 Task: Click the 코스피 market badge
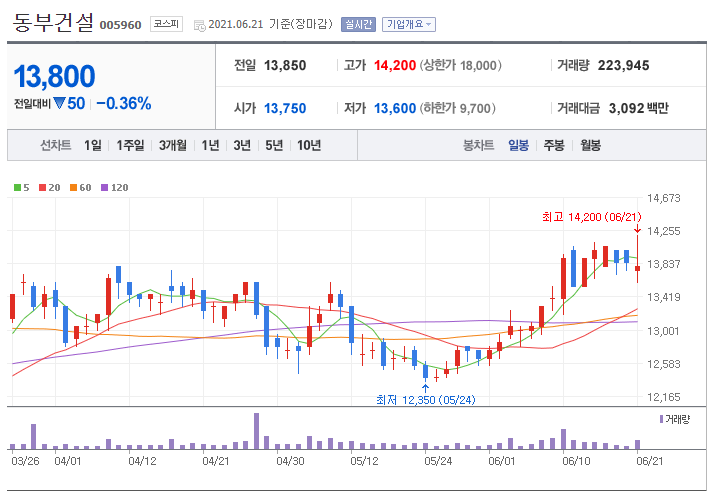click(x=166, y=24)
